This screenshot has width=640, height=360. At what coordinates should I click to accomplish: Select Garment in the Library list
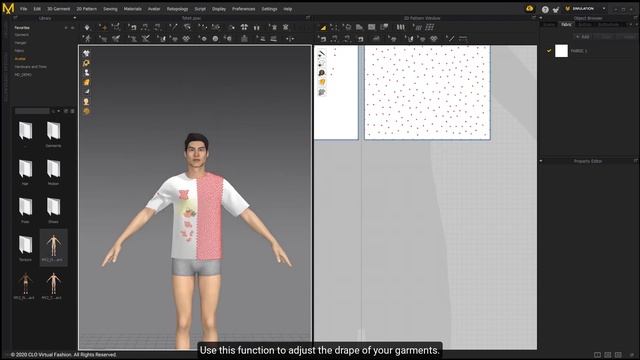[x=22, y=35]
